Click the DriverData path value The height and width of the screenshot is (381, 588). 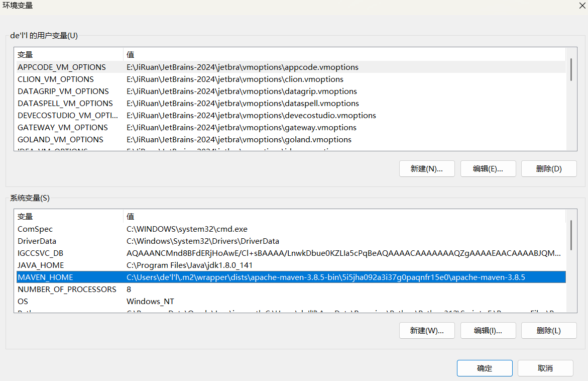(203, 241)
